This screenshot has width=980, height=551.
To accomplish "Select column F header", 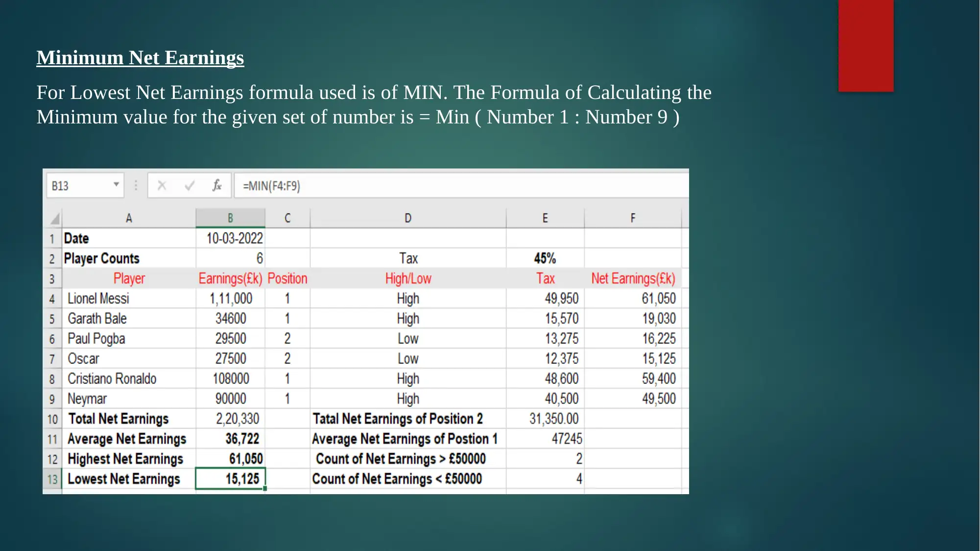I will click(x=633, y=218).
